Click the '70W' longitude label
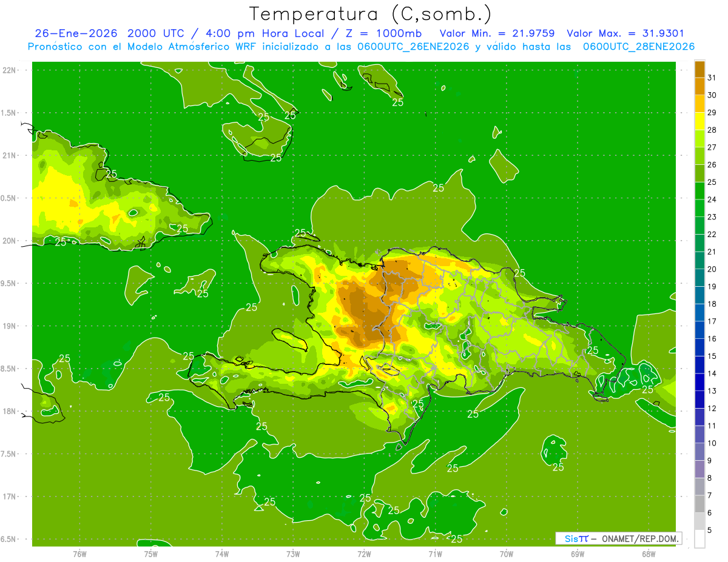 pyautogui.click(x=506, y=554)
